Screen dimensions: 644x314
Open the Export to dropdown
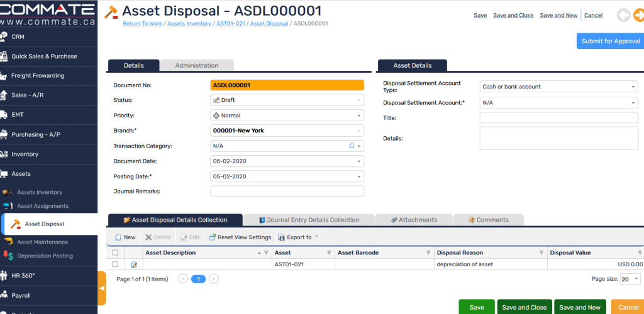pos(298,237)
